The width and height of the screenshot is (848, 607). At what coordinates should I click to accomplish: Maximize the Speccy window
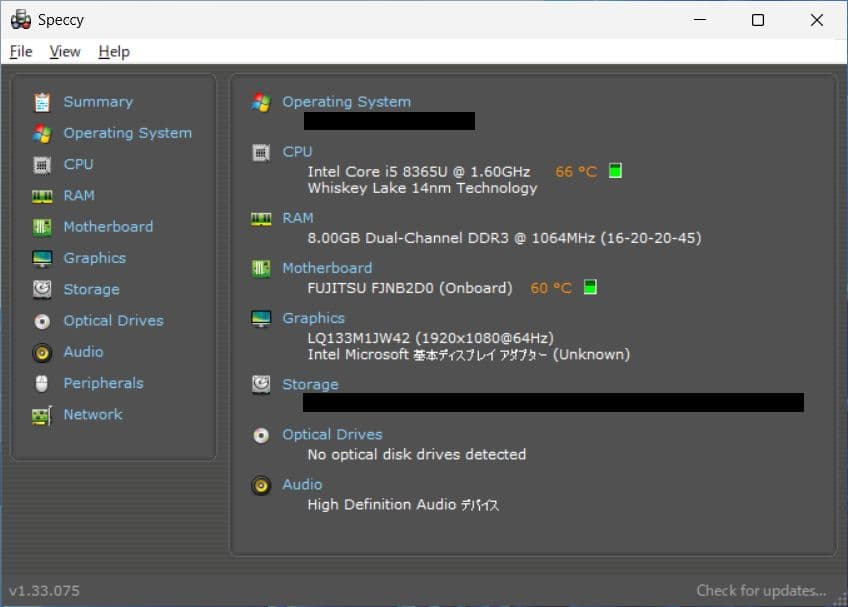click(758, 20)
